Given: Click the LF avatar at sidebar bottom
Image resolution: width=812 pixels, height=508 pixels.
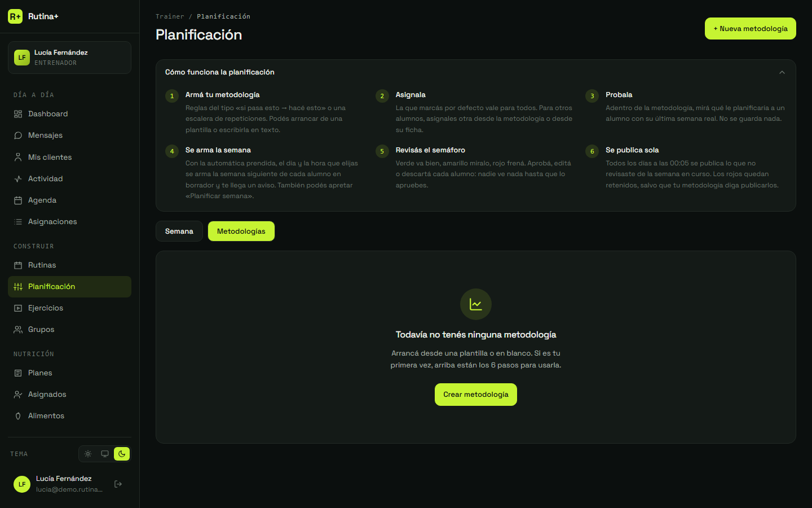Looking at the screenshot, I should (x=22, y=484).
